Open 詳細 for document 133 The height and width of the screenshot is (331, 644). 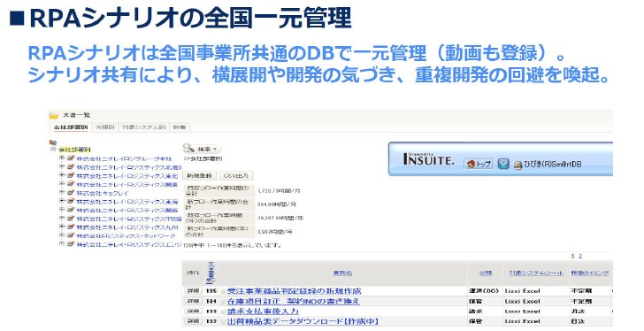[x=193, y=312]
